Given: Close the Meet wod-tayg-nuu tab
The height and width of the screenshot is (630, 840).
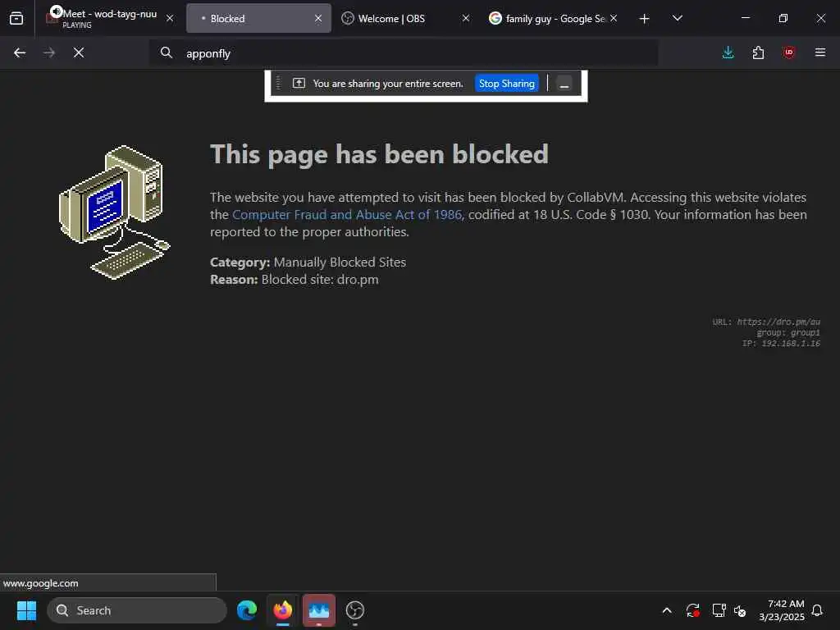Looking at the screenshot, I should [x=170, y=18].
